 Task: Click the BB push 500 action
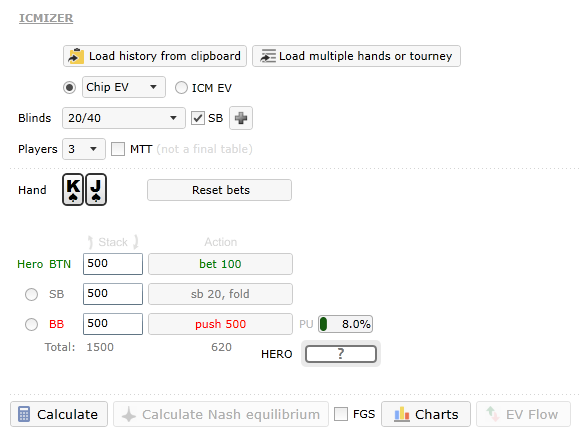point(220,324)
